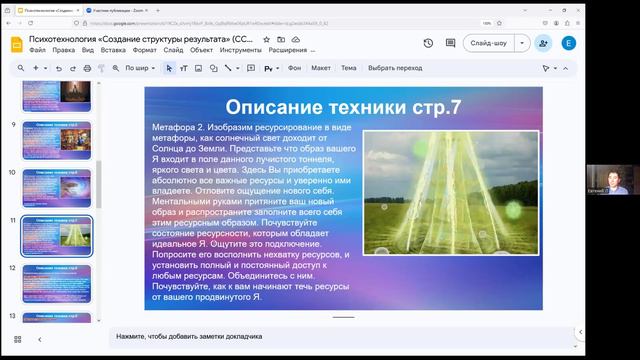The width and height of the screenshot is (640, 360).
Task: Open the Правка menu
Action: (64, 50)
